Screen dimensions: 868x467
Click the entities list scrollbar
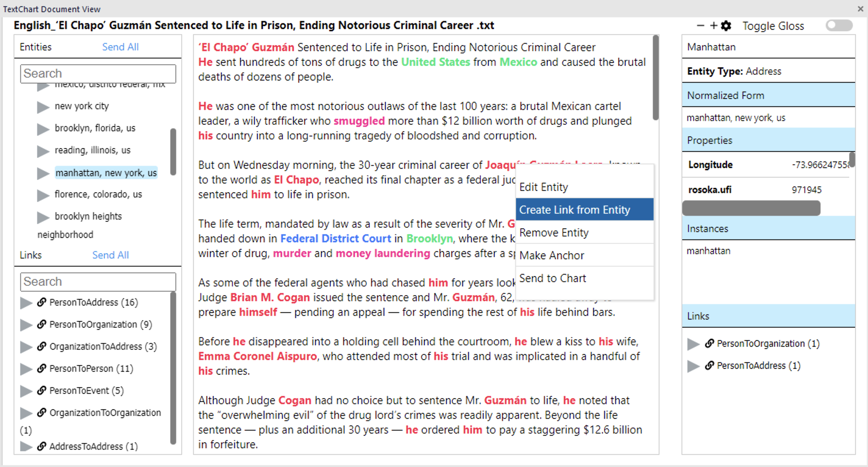click(173, 151)
